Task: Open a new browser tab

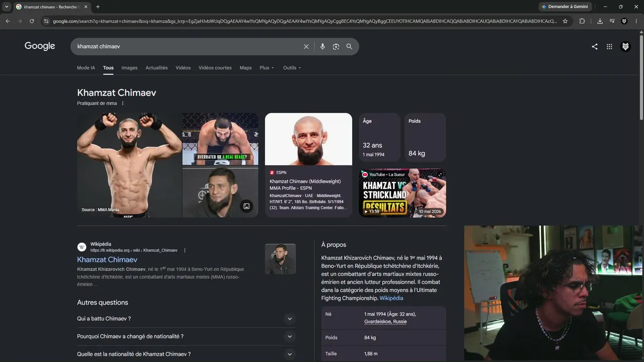Action: pos(98,7)
